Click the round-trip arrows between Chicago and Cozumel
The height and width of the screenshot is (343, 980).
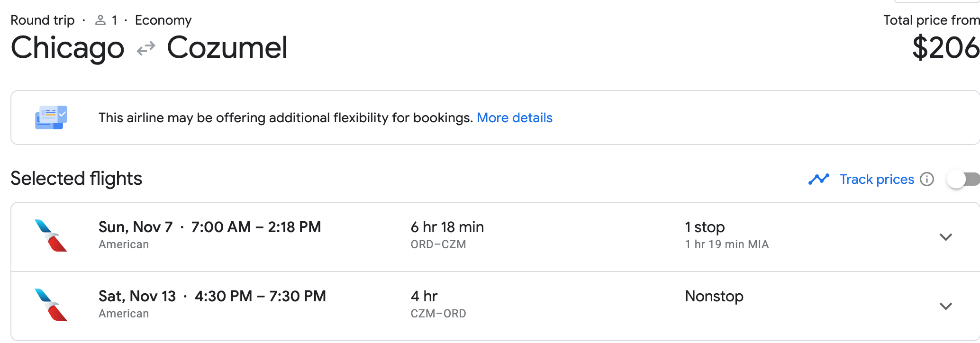146,48
